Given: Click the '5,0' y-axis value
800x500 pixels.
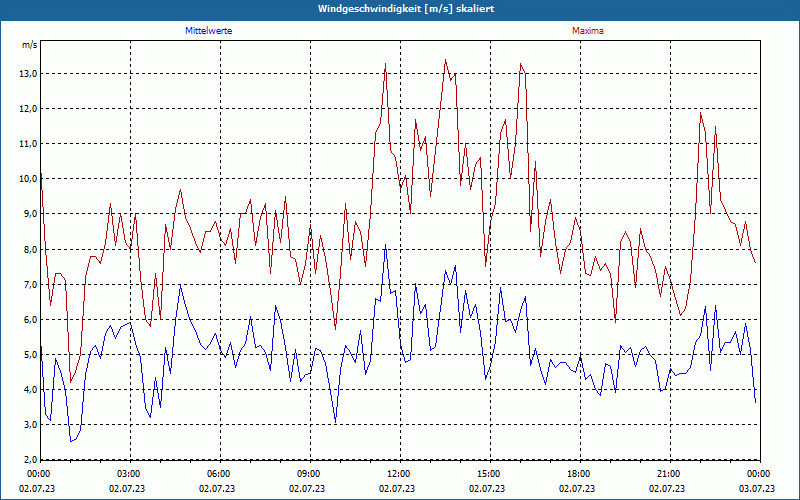Looking at the screenshot, I should pyautogui.click(x=30, y=355).
